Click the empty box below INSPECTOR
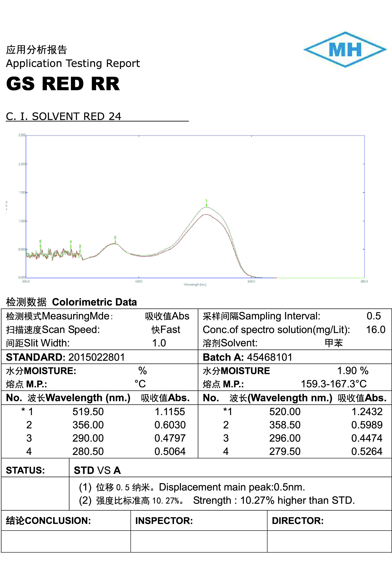 pos(199,541)
